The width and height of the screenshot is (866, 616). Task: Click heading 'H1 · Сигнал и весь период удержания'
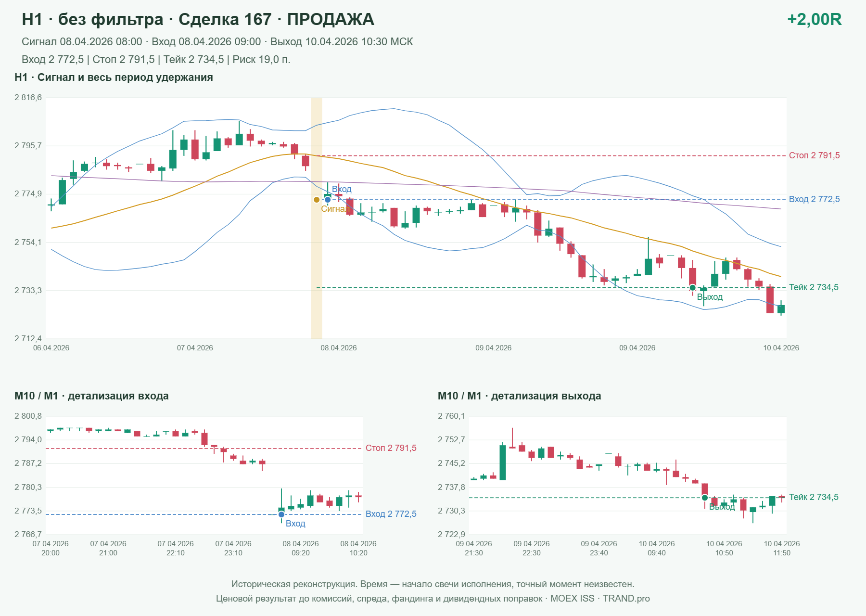click(x=114, y=77)
